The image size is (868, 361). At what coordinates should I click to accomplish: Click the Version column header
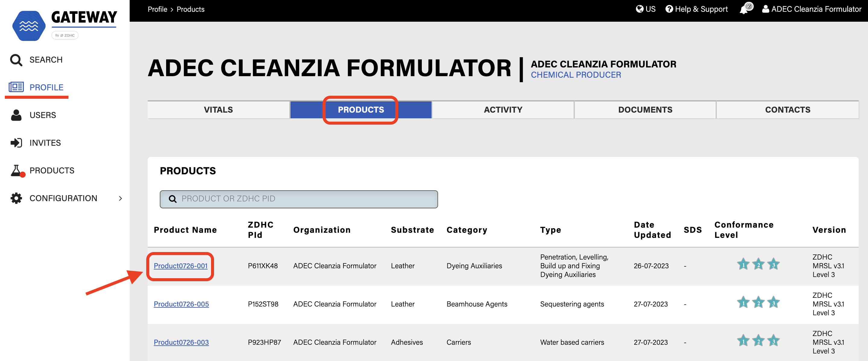click(829, 230)
